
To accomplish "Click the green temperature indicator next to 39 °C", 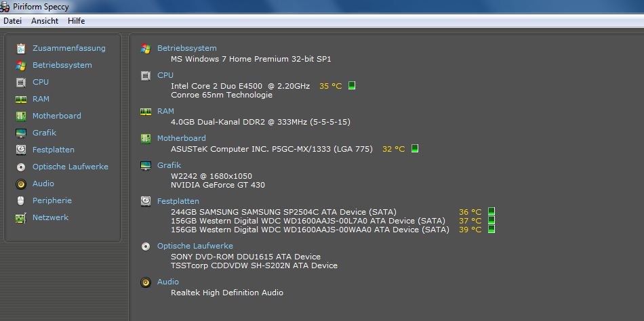I will (x=491, y=229).
